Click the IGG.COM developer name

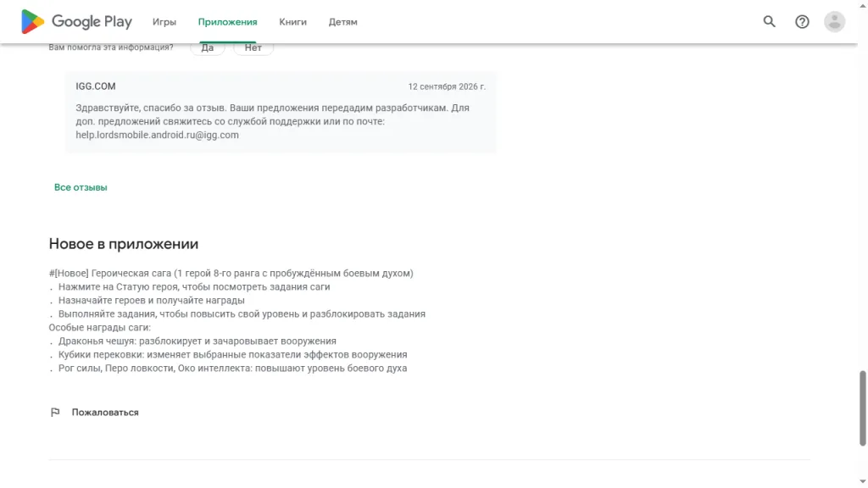pos(96,86)
